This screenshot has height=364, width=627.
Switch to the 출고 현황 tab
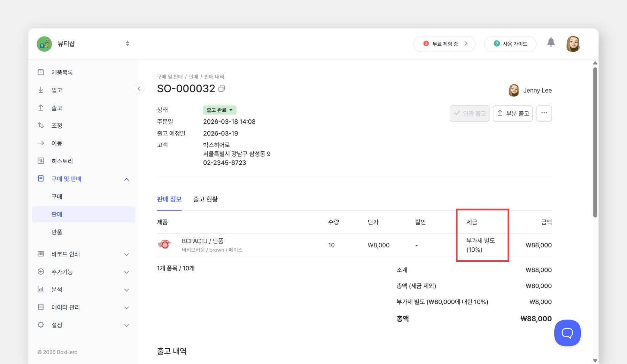(206, 199)
